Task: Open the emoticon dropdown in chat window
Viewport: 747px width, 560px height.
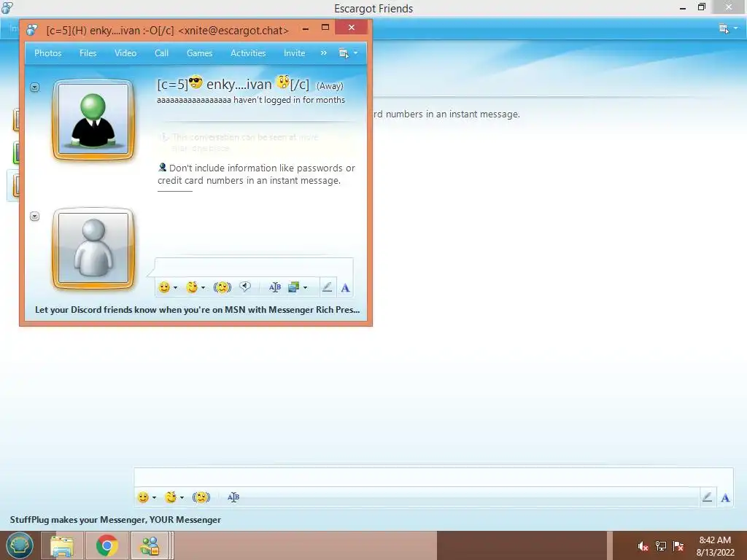Action: (x=175, y=287)
